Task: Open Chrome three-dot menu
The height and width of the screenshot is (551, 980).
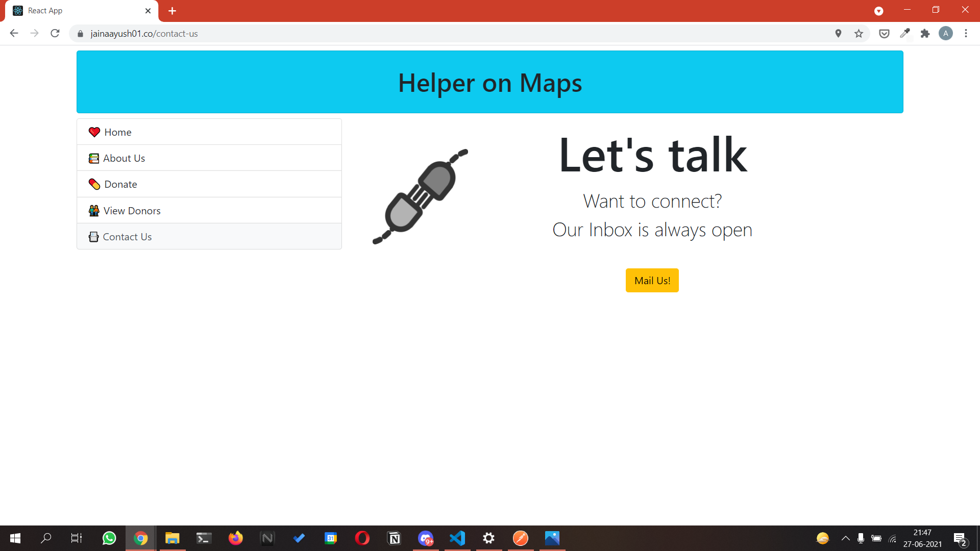Action: coord(966,34)
